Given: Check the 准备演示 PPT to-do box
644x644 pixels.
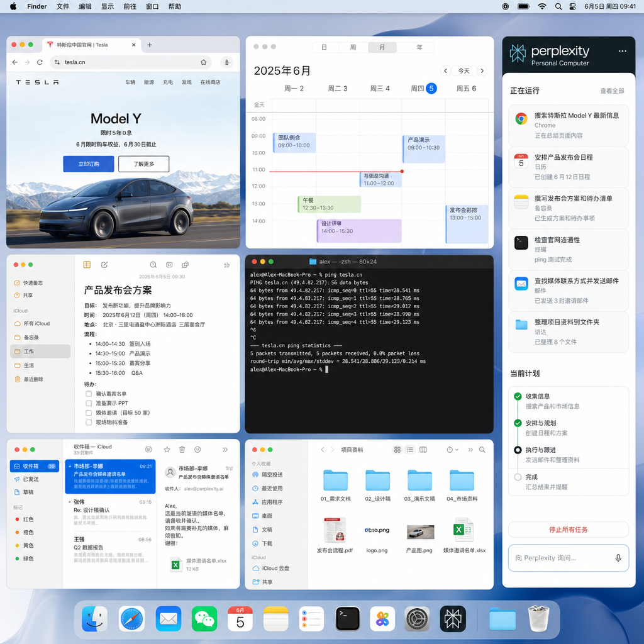Looking at the screenshot, I should pyautogui.click(x=88, y=403).
